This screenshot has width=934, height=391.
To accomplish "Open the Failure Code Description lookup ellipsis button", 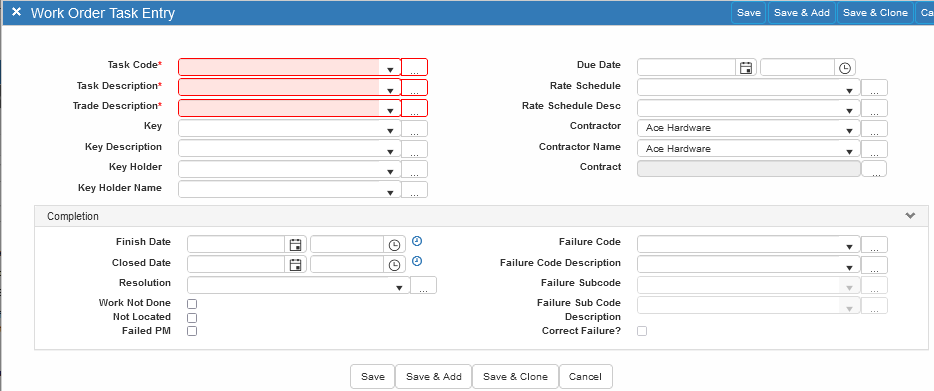I will click(874, 265).
